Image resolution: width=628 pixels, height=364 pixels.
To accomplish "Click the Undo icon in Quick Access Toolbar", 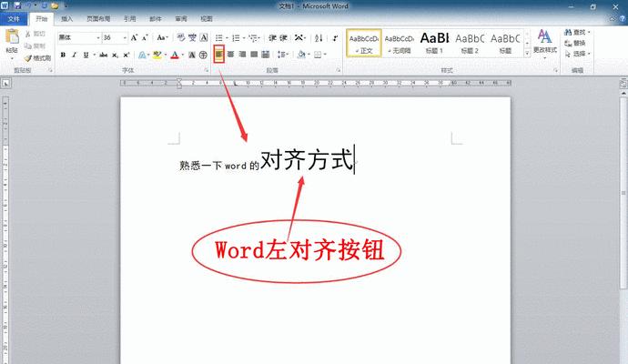I will point(28,6).
